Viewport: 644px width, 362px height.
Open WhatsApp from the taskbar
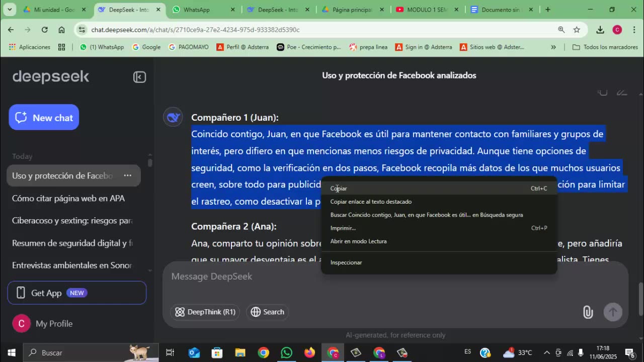[286, 352]
